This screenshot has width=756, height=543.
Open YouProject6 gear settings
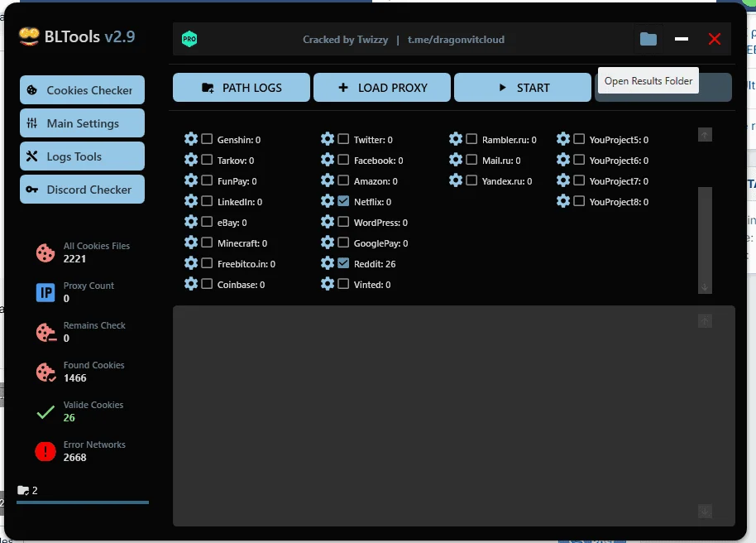point(563,160)
